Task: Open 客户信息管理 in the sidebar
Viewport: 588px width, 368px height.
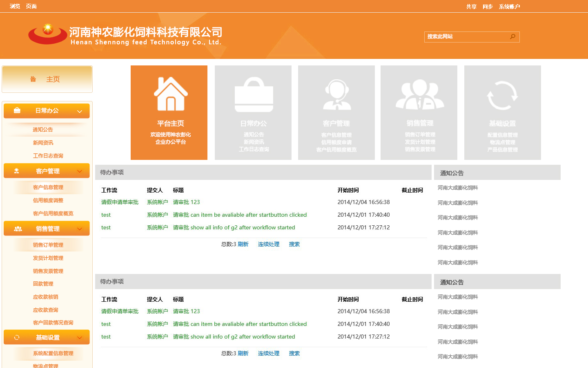Action: [48, 187]
